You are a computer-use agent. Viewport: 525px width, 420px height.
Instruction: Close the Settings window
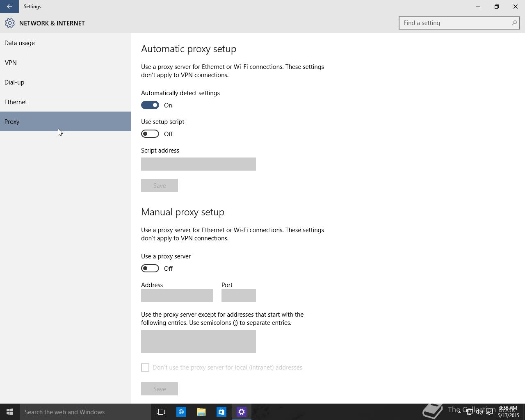click(516, 7)
